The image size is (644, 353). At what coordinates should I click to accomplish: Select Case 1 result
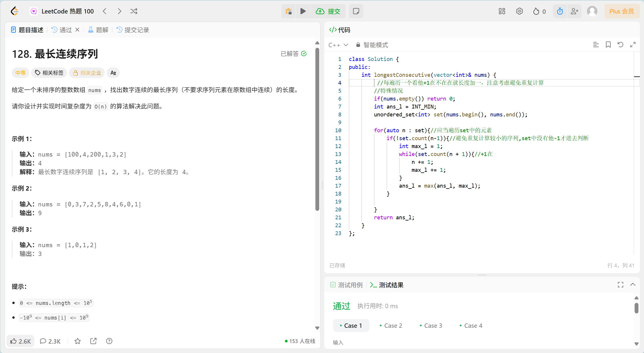click(x=351, y=325)
